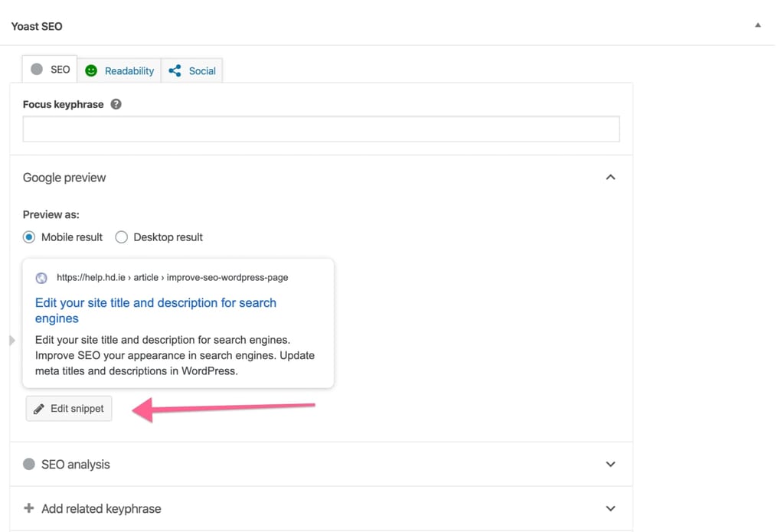Screen dimensions: 784x532
Task: Click the small gray caret left of the snippet preview
Action: pos(11,340)
